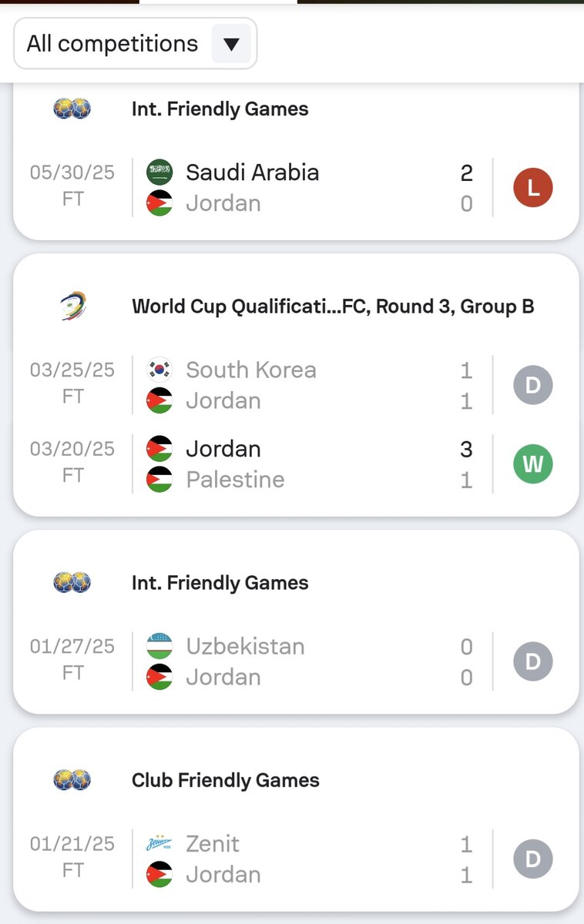Click the D badge for Uzbekistan match
This screenshot has height=924, width=584.
[533, 661]
